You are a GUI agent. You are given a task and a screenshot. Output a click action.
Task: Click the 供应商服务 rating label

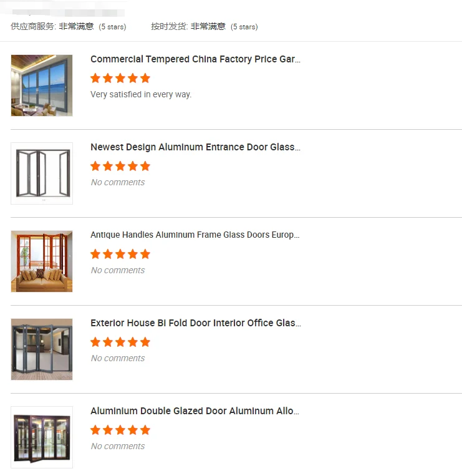click(33, 26)
